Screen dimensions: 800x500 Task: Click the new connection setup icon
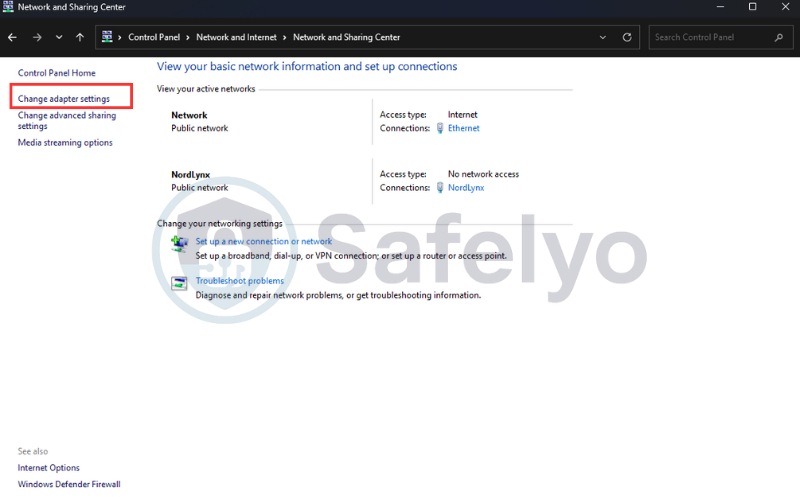click(179, 244)
